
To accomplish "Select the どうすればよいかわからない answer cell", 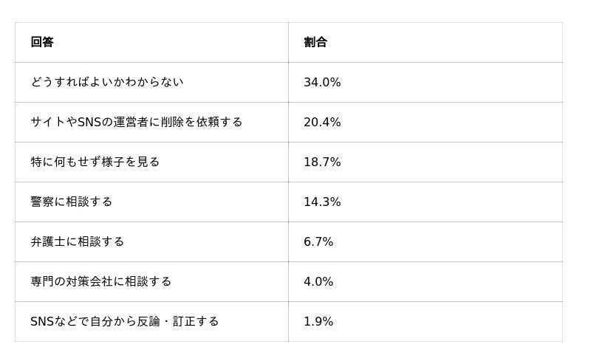I will [x=151, y=82].
